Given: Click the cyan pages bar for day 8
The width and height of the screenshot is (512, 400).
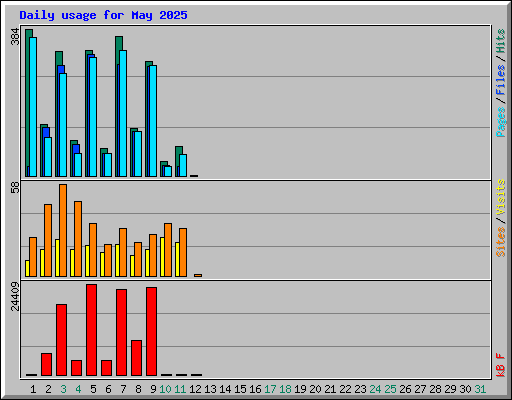Looking at the screenshot, I should 138,154.
